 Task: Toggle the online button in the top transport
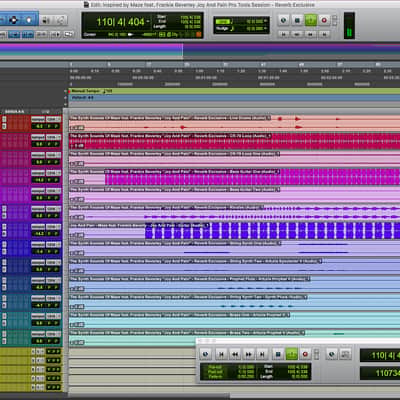(283, 20)
